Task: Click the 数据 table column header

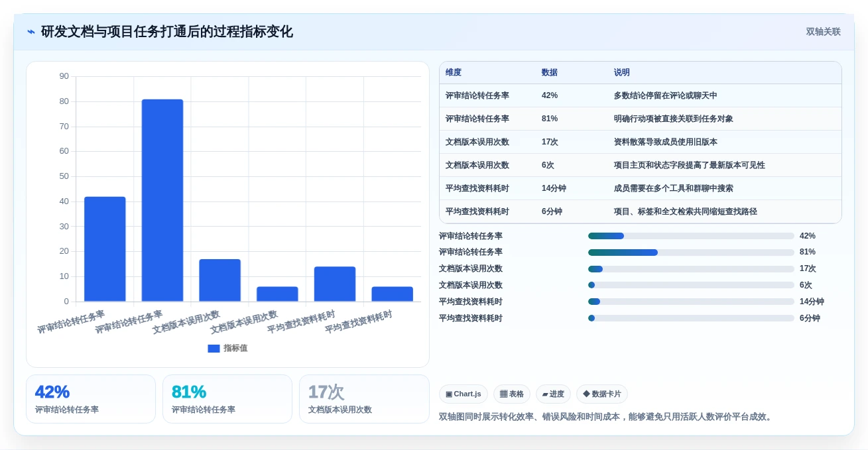Action: coord(550,73)
